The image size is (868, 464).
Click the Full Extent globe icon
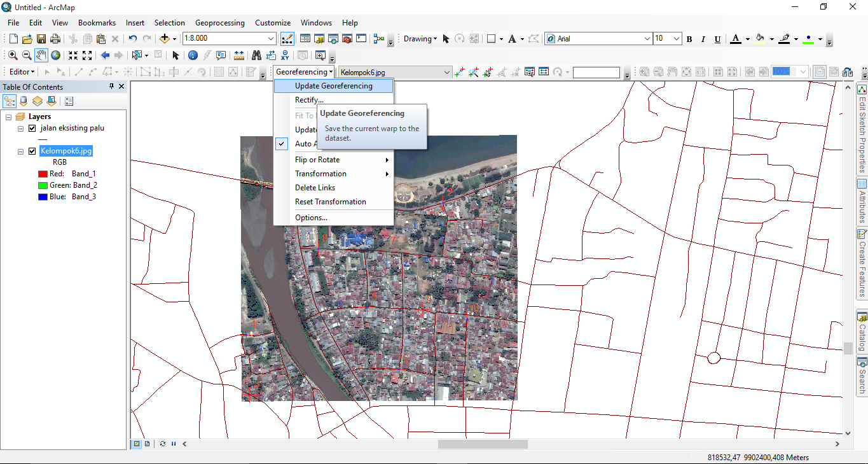56,55
